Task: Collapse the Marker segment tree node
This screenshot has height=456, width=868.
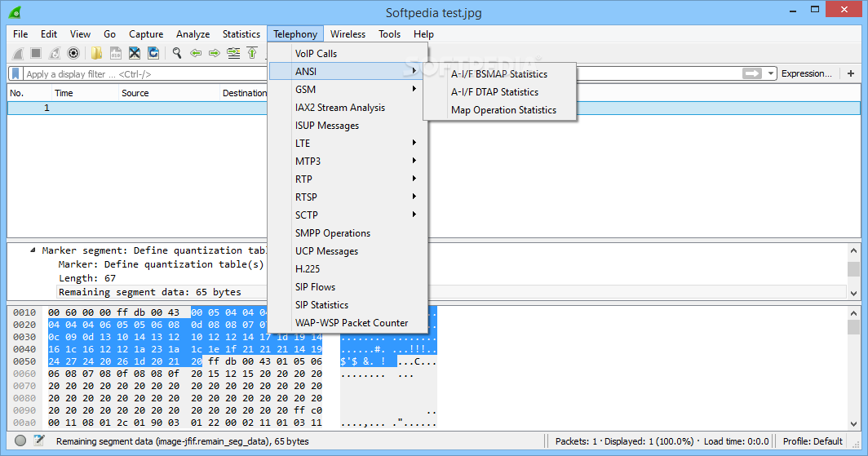Action: (33, 250)
